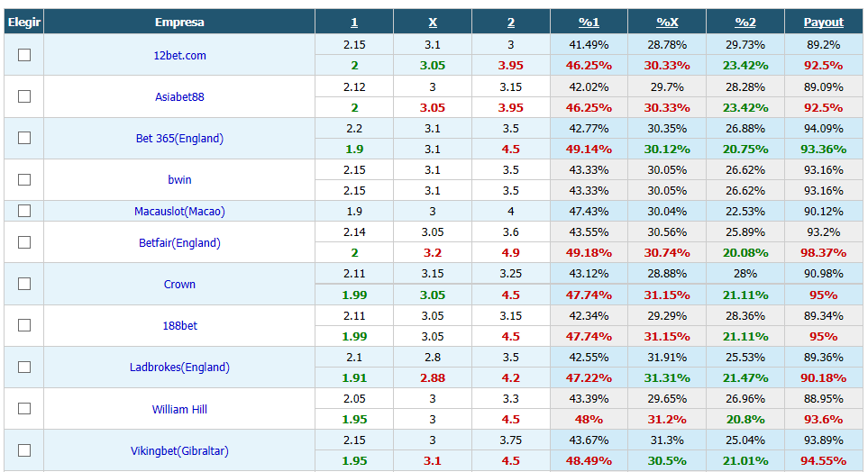
Task: Tick the Betfair(England) checkbox
Action: 24,242
